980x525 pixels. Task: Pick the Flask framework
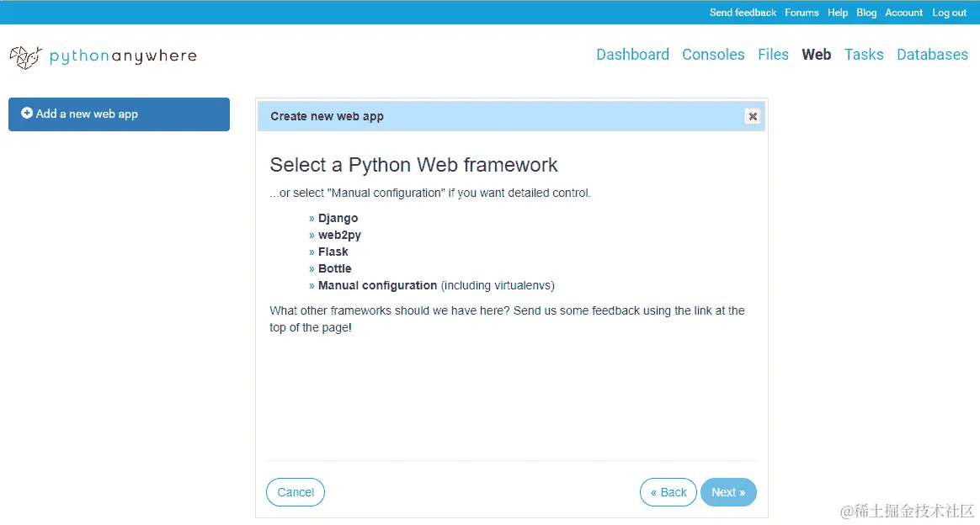pyautogui.click(x=333, y=252)
